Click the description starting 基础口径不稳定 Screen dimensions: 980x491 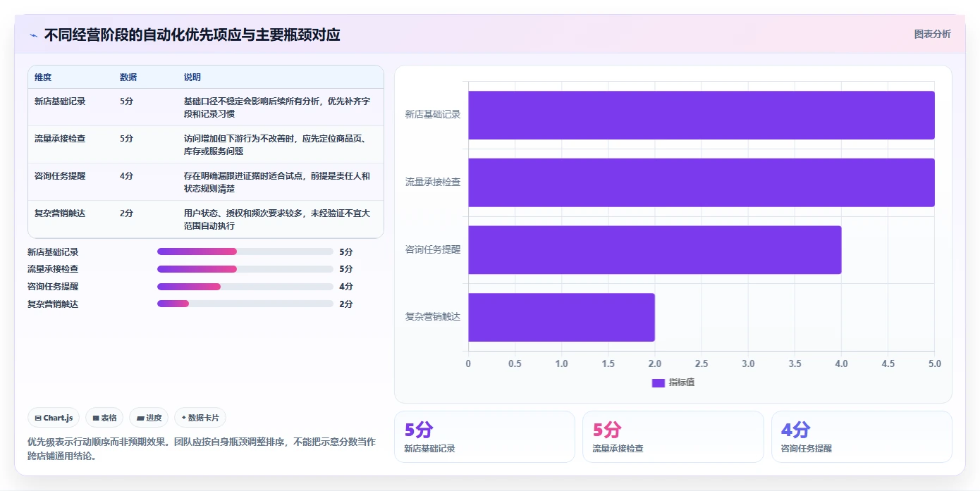(277, 107)
